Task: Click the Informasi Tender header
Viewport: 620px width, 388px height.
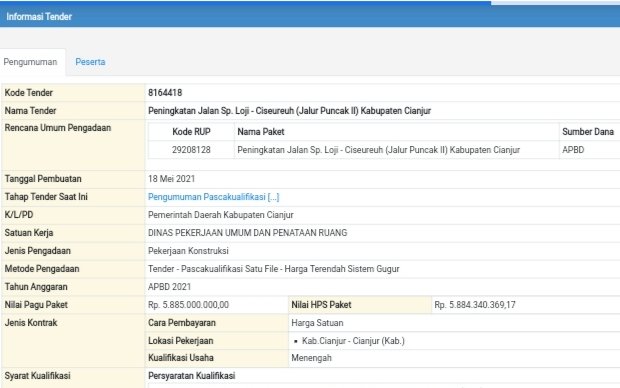Action: pyautogui.click(x=39, y=17)
